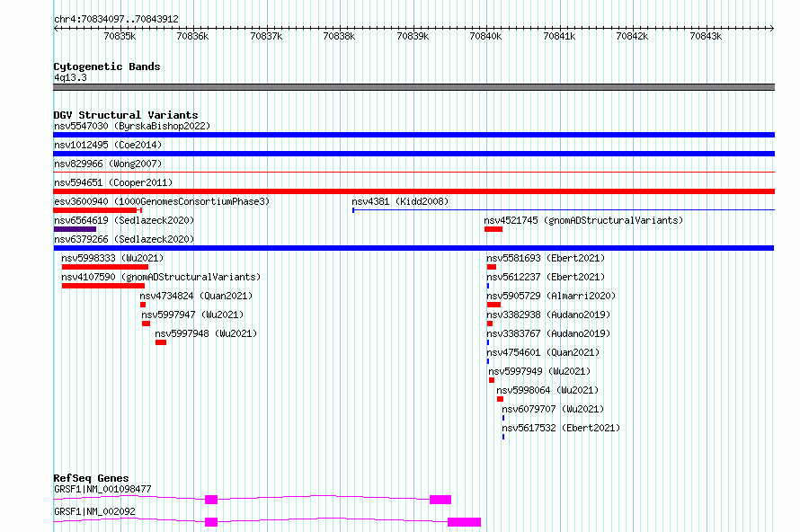The image size is (800, 532).
Task: Click the 70837k ruler mark
Action: pos(266,36)
